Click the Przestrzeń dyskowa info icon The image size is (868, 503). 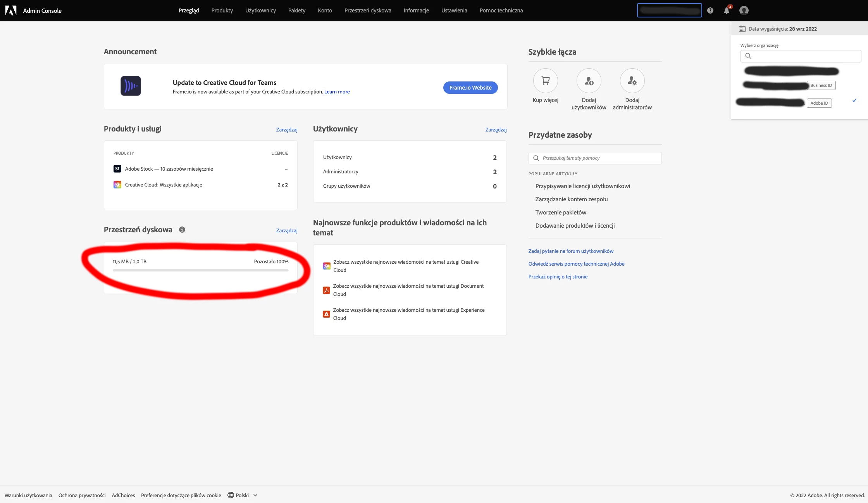point(182,230)
